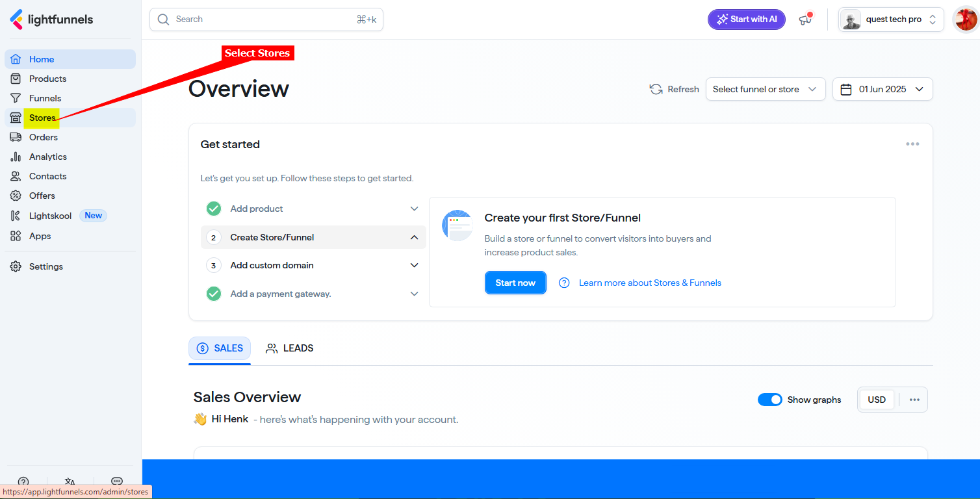Image resolution: width=980 pixels, height=499 pixels.
Task: Open the 01 Jun 2025 date picker
Action: [x=882, y=89]
